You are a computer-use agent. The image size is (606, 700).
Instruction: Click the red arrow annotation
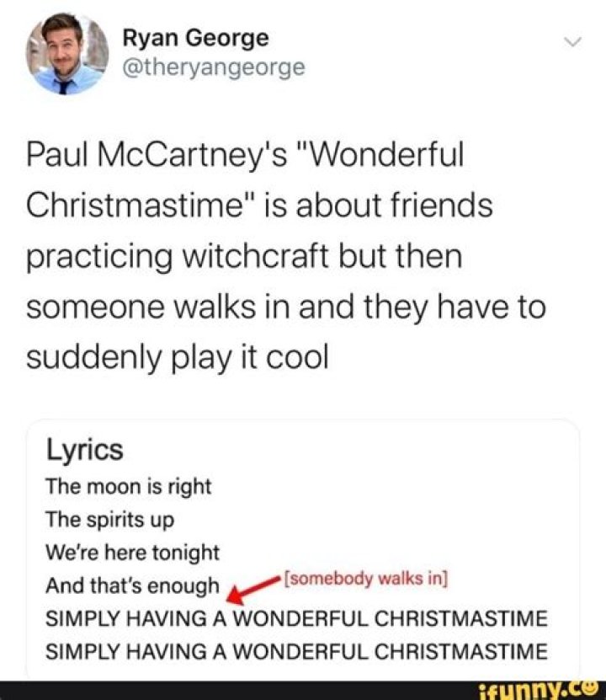pyautogui.click(x=252, y=589)
